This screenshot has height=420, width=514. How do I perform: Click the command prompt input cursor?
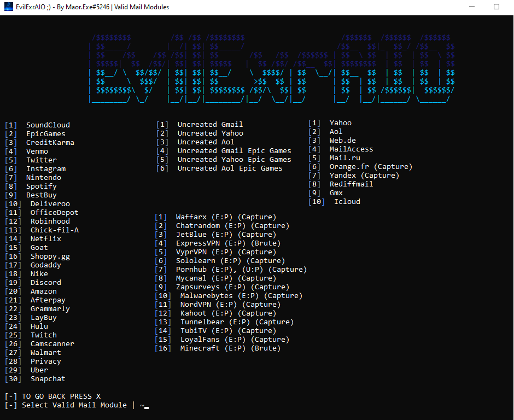click(147, 406)
